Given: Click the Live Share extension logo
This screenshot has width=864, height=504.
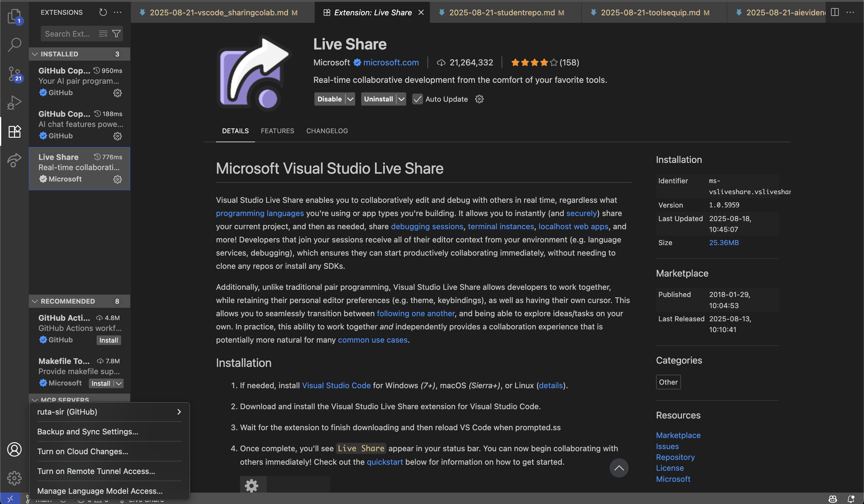Looking at the screenshot, I should (254, 73).
